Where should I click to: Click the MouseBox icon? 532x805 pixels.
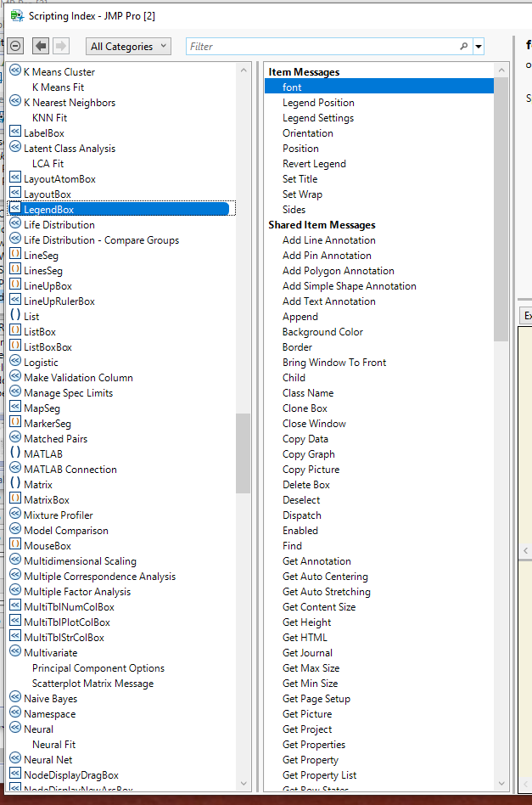(15, 545)
